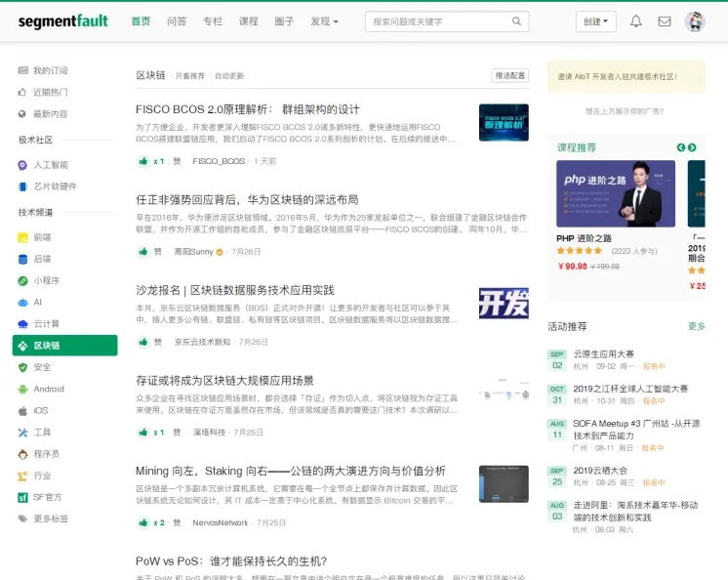728x580 pixels.
Task: Open 2019之江杯全球人工智能大赛 event
Action: click(630, 389)
